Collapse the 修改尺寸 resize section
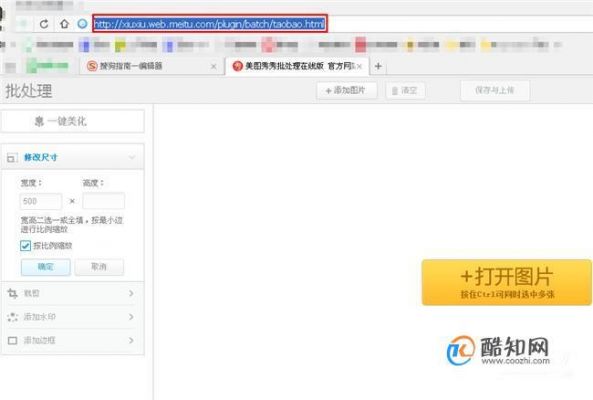The image size is (593, 400). [x=132, y=157]
